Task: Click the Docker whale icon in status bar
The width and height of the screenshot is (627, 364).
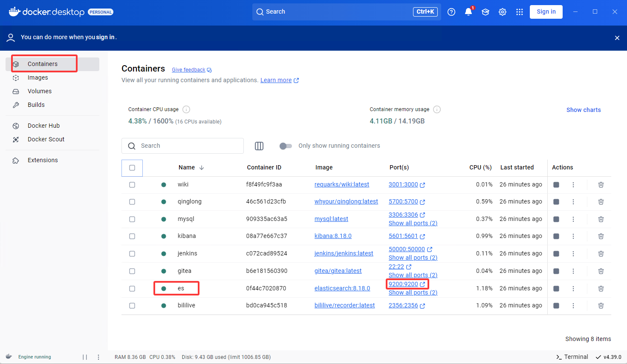Action: point(9,357)
